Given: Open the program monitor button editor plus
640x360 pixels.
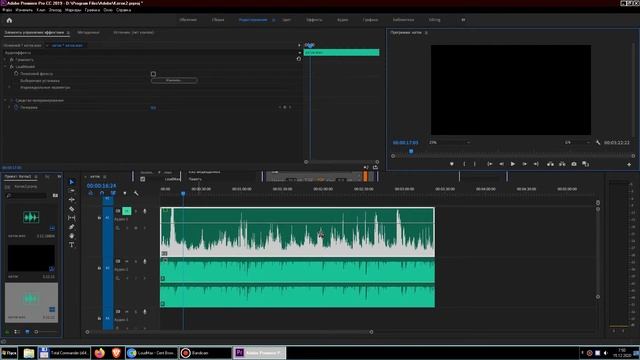Looking at the screenshot, I should click(629, 164).
